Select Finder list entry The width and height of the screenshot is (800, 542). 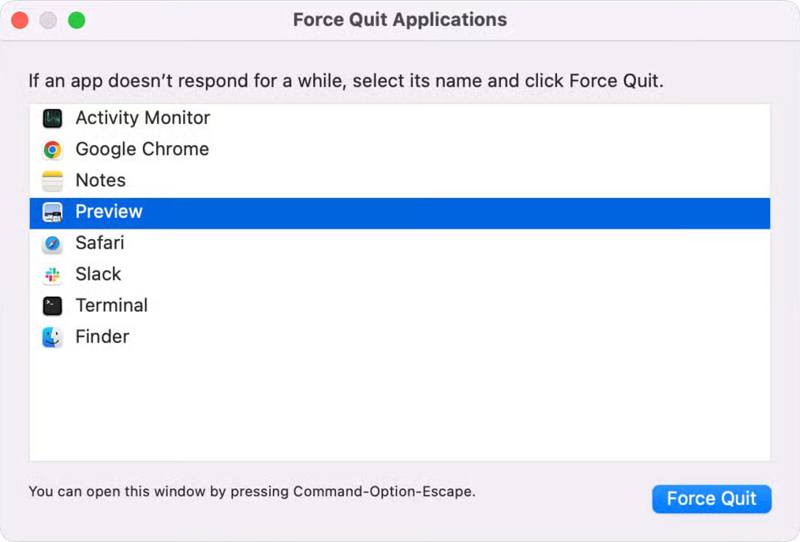point(102,337)
